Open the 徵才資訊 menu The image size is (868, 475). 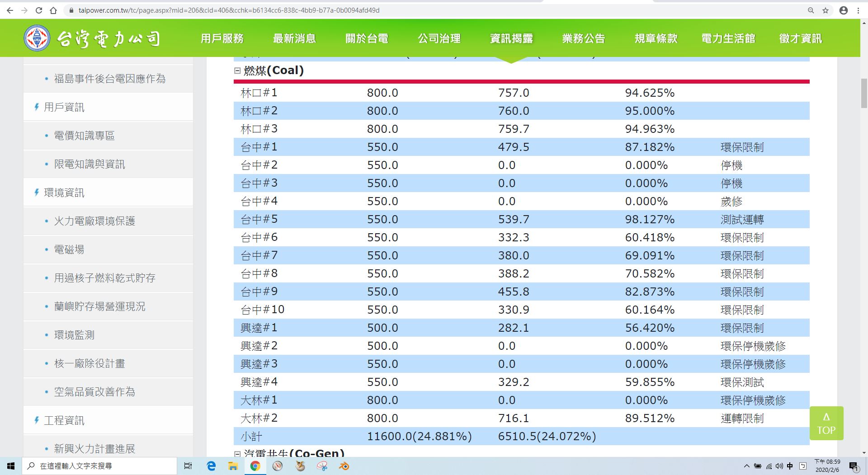[801, 38]
